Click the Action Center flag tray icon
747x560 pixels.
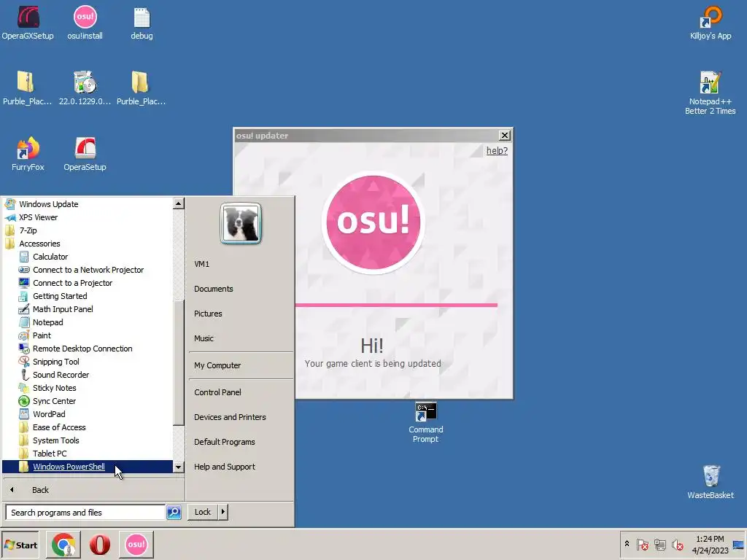[x=642, y=544]
